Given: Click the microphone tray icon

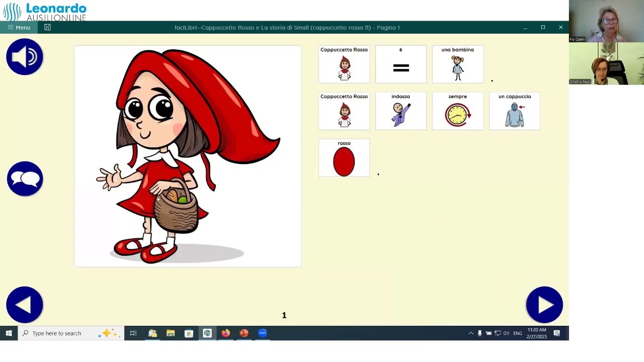Looking at the screenshot, I should click(x=480, y=333).
